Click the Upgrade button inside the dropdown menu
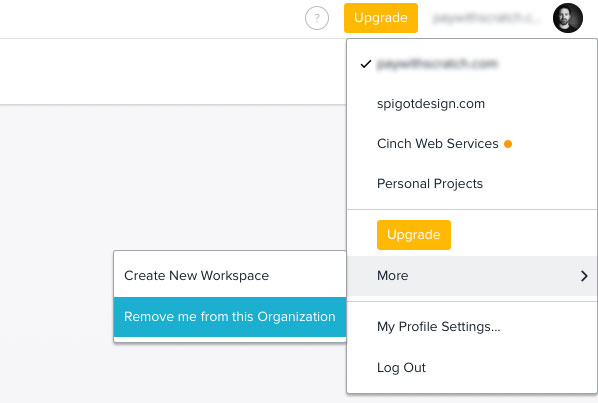 tap(413, 234)
